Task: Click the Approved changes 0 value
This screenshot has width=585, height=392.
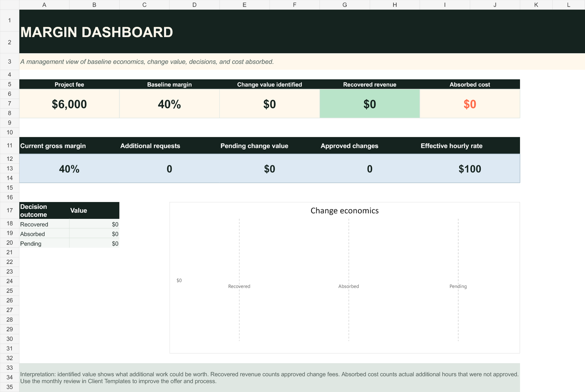Action: pyautogui.click(x=370, y=169)
